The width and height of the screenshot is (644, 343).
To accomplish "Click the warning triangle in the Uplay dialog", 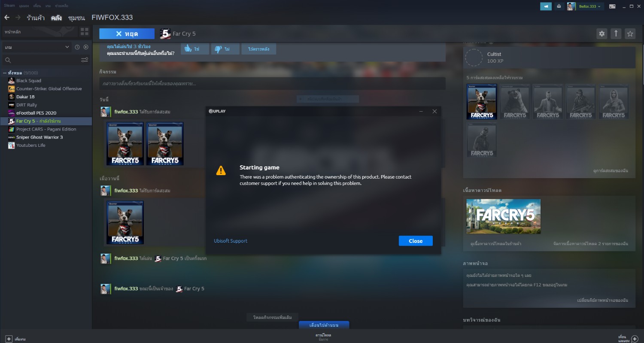I will (221, 171).
